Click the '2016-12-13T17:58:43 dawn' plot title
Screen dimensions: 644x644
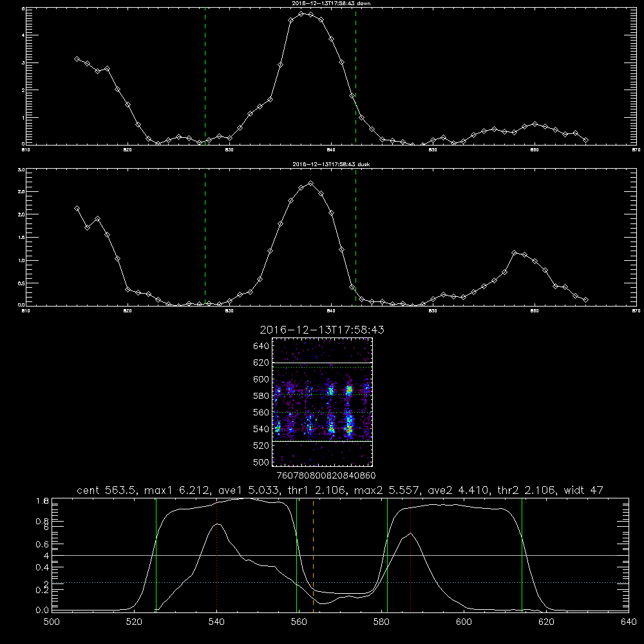click(x=331, y=3)
